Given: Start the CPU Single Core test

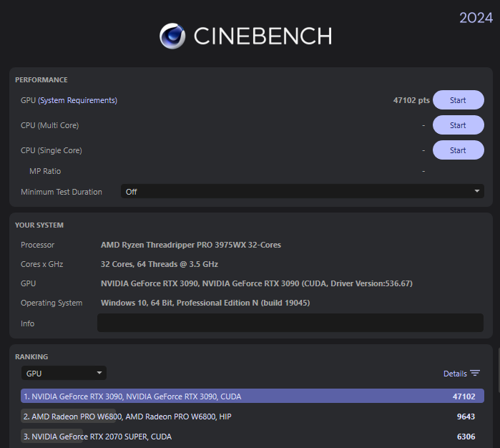Looking at the screenshot, I should point(459,150).
